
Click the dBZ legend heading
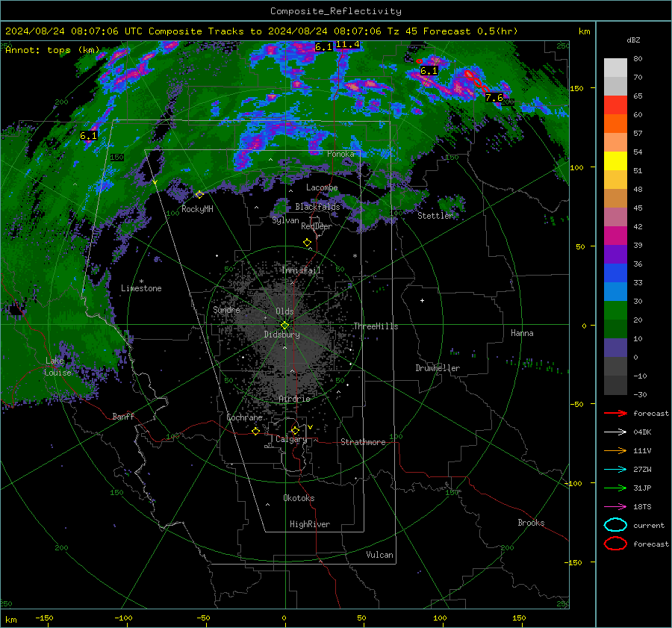tap(633, 40)
